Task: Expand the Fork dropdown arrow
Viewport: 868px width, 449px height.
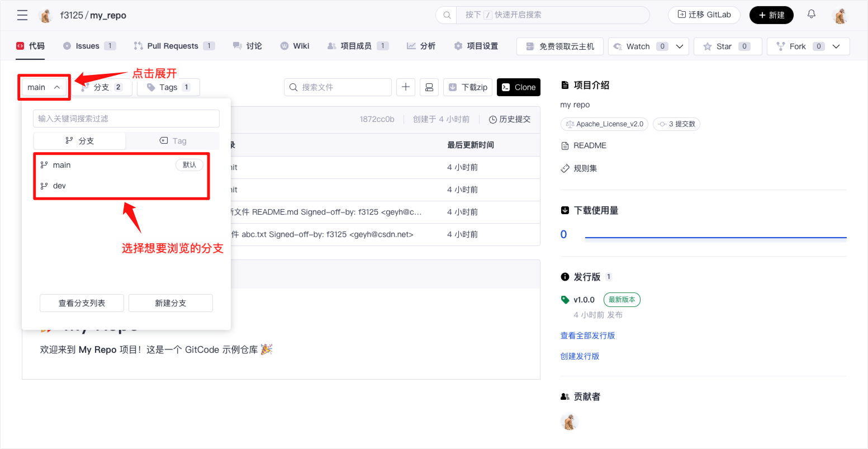Action: coord(836,46)
